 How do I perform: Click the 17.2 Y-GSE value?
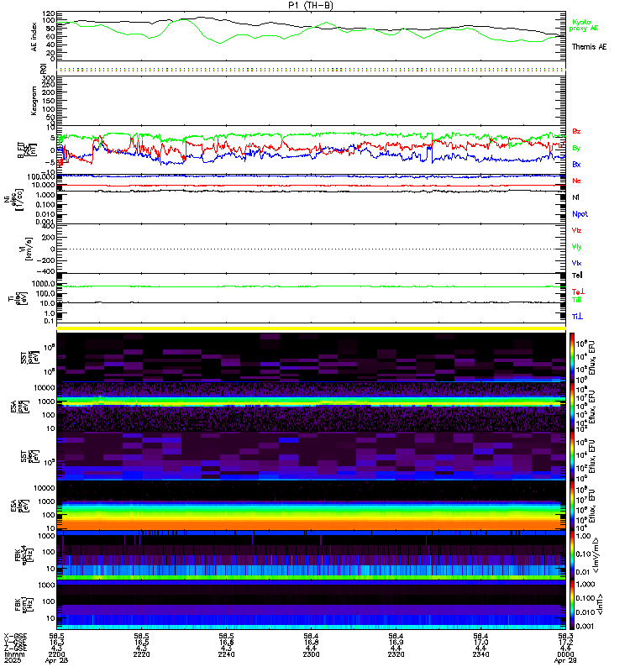[x=565, y=643]
